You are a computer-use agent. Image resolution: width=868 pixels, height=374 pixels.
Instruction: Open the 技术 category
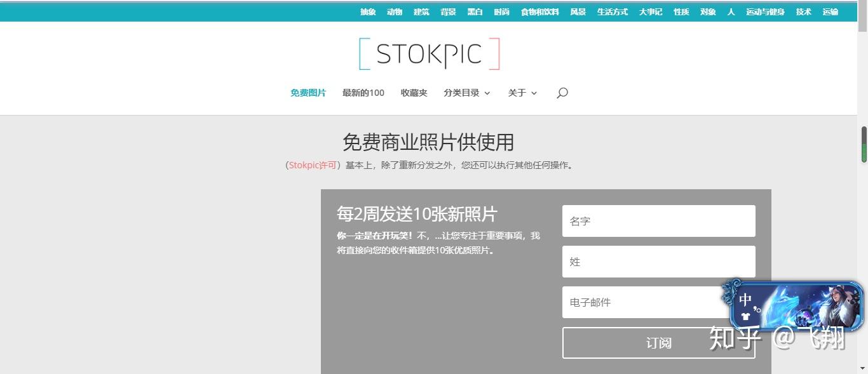[x=803, y=11]
